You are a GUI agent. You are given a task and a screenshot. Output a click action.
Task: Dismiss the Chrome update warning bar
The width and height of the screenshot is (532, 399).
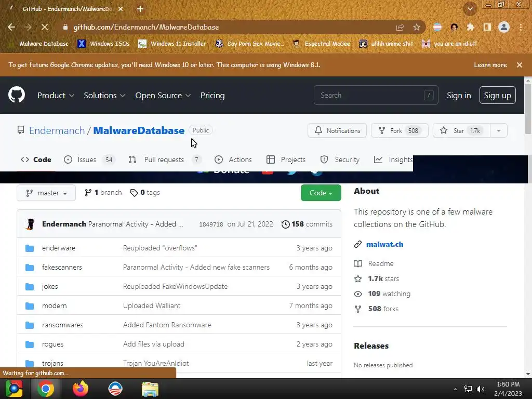[520, 65]
